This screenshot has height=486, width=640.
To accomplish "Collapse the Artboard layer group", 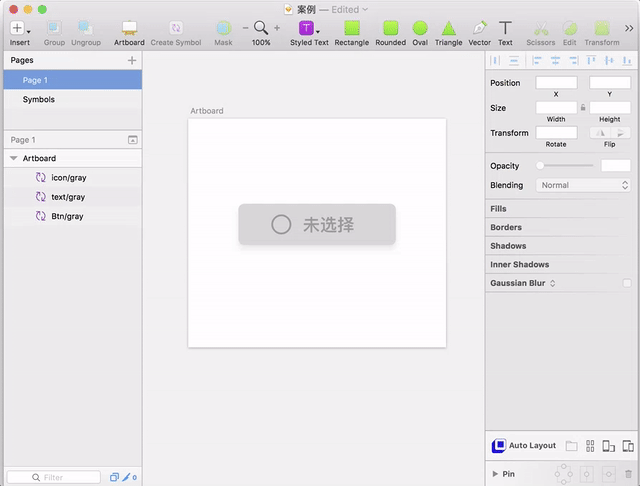I will pos(13,158).
